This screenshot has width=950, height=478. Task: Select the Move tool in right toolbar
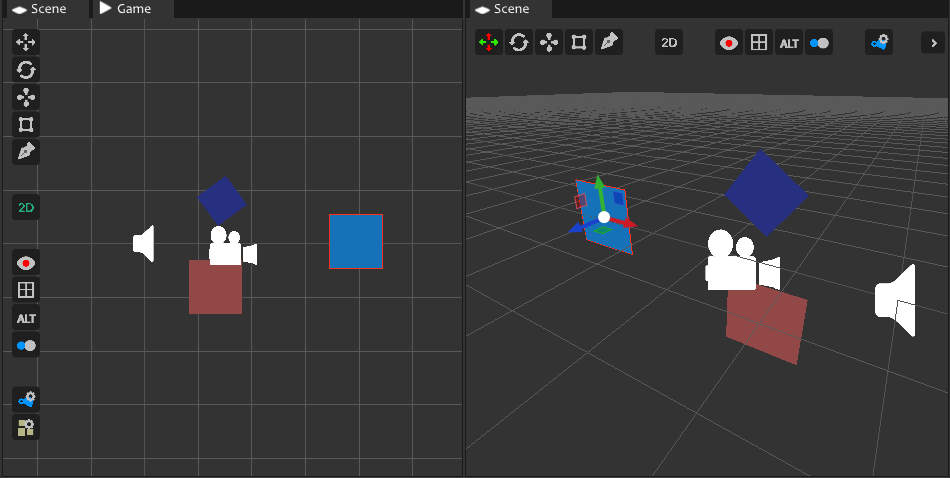tap(488, 42)
